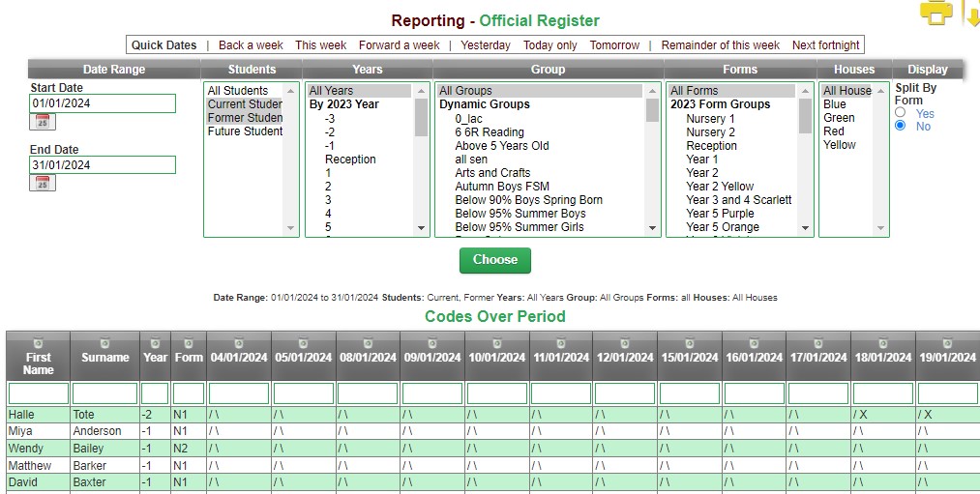Click sort icon above 10/01/2024 column
The image size is (980, 494).
coord(497,343)
